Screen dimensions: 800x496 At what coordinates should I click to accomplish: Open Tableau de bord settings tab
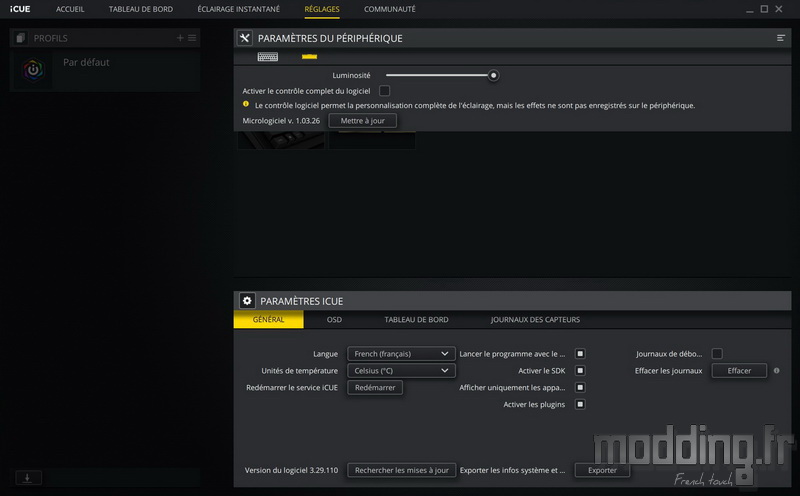416,319
